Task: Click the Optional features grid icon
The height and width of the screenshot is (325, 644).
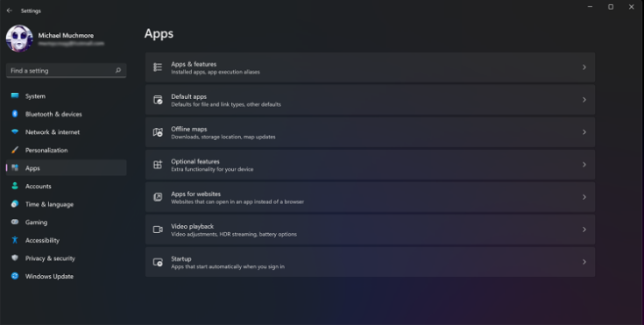Action: (x=158, y=165)
